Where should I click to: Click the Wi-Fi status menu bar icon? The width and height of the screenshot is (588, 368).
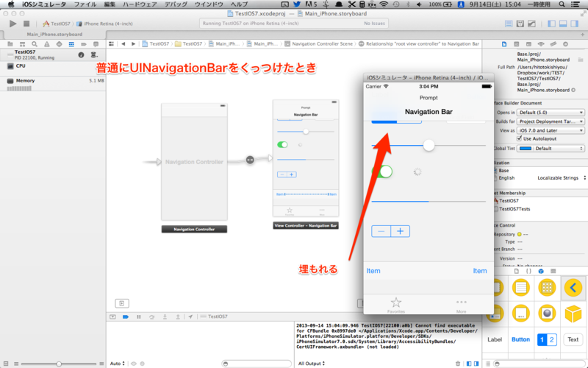[x=384, y=4]
